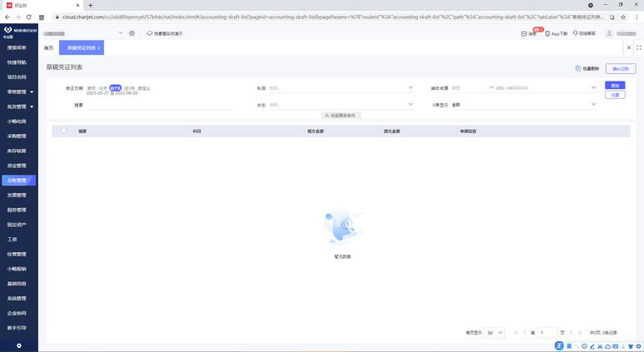Click the browser reload icon
Viewport: 644px width, 352px height.
[x=29, y=17]
